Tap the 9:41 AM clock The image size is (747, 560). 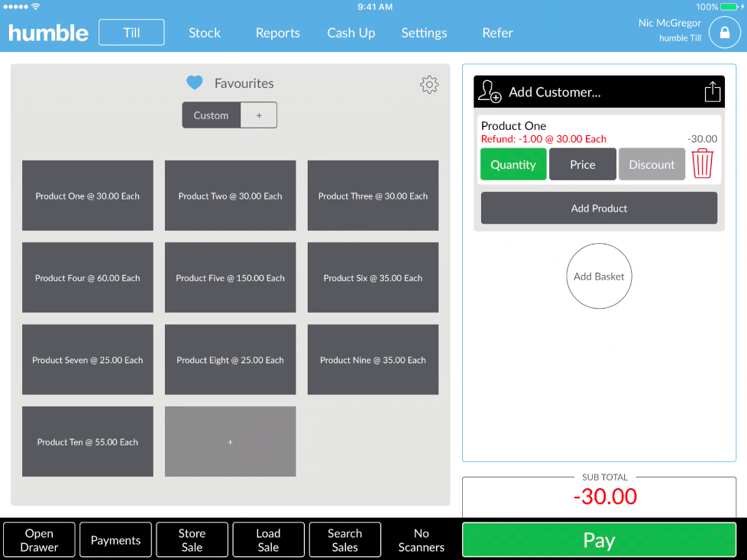pos(375,7)
